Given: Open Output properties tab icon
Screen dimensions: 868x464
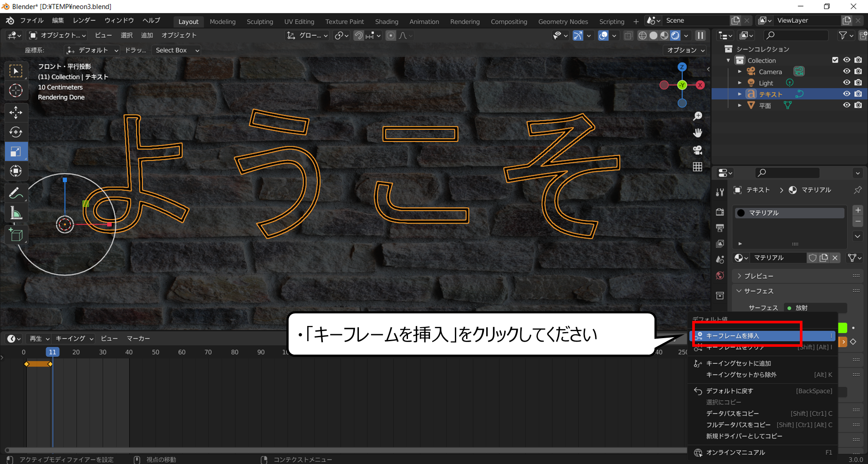Looking at the screenshot, I should pos(720,227).
